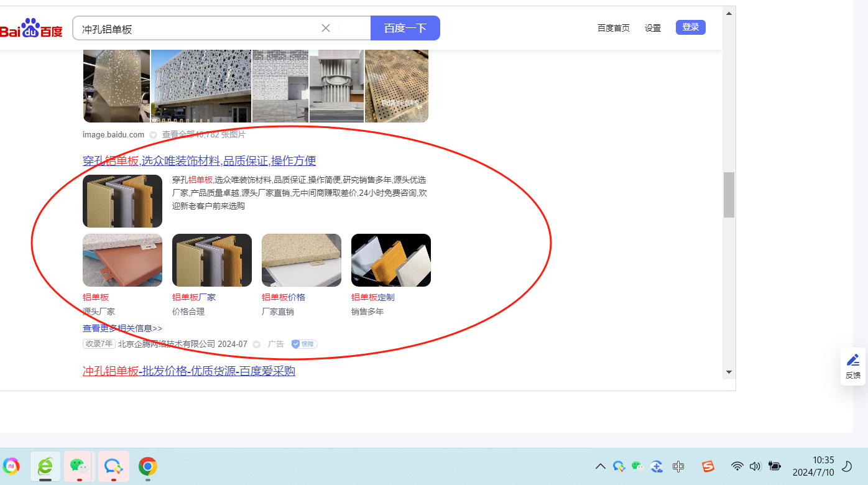The height and width of the screenshot is (485, 868).
Task: Click the page scrollbar up arrow
Action: tap(729, 12)
